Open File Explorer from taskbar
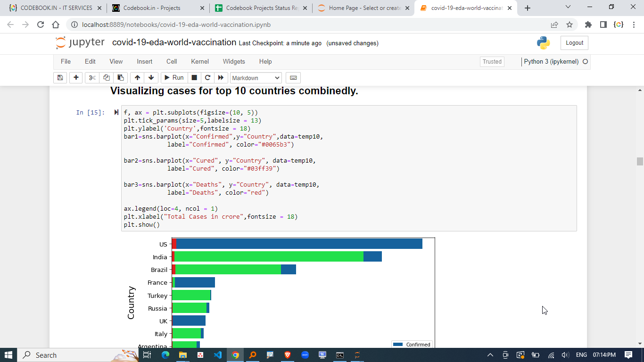Viewport: 644px width, 362px height. click(182, 355)
